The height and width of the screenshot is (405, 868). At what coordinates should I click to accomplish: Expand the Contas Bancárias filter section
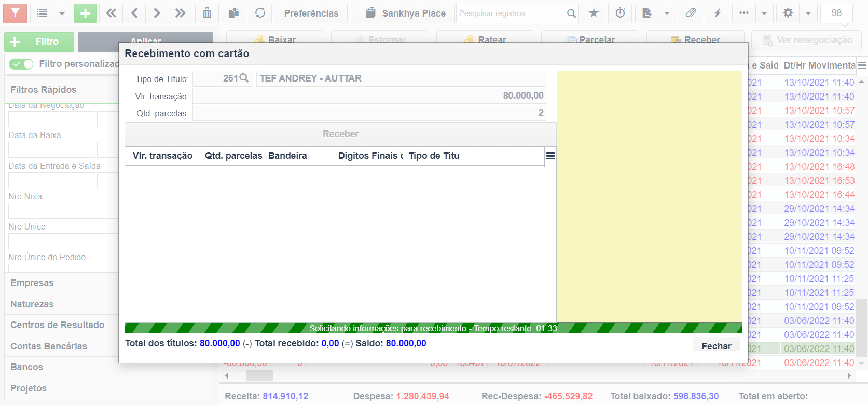[62, 346]
